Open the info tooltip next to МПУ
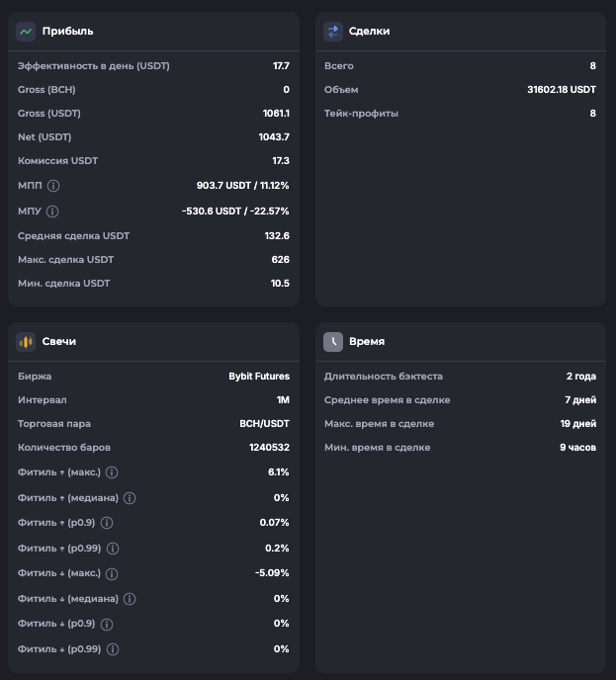 coord(52,212)
